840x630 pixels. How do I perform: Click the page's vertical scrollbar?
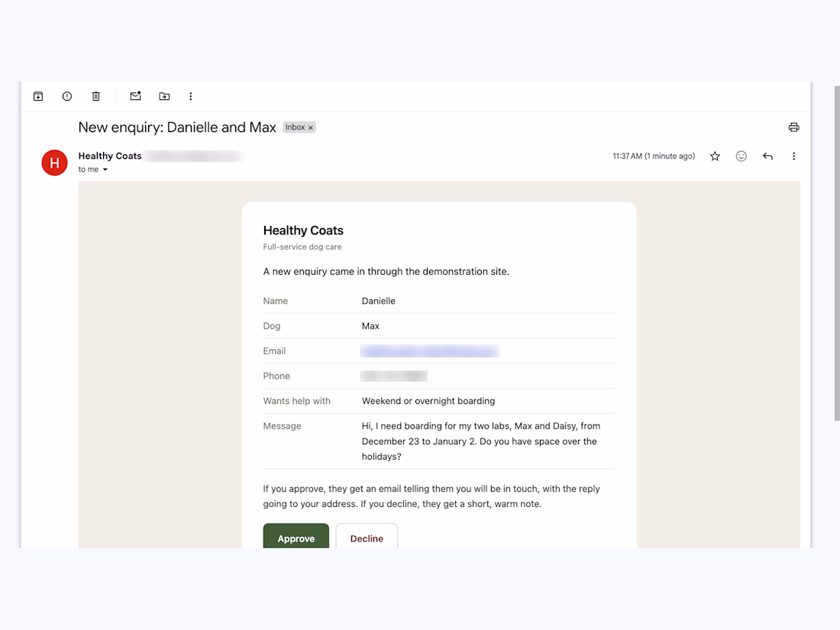point(837,253)
